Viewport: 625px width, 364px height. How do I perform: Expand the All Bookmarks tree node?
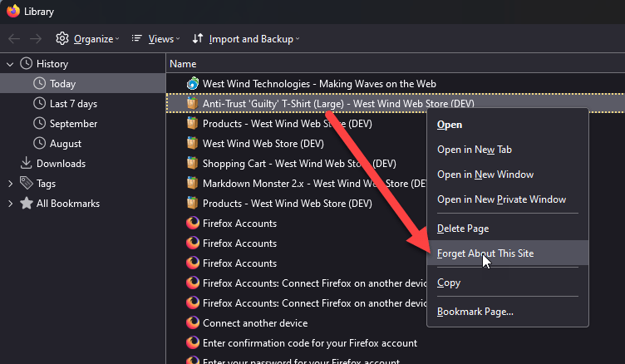click(10, 204)
